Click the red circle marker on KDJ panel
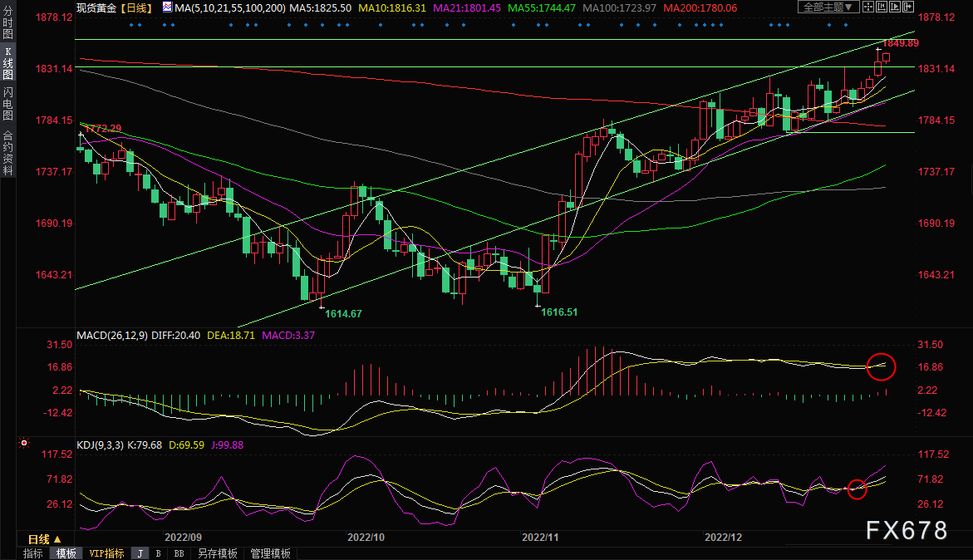The width and height of the screenshot is (973, 560). point(857,489)
